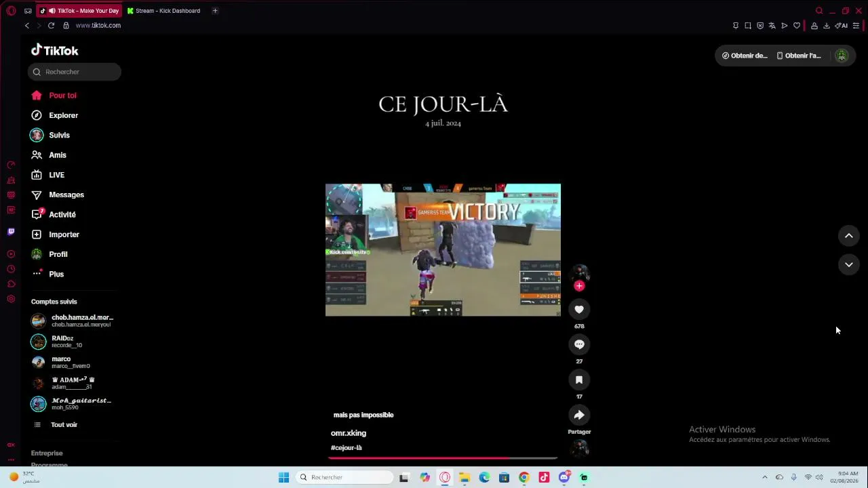
Task: Open the AI assistant toolbar icon
Action: pos(842,26)
